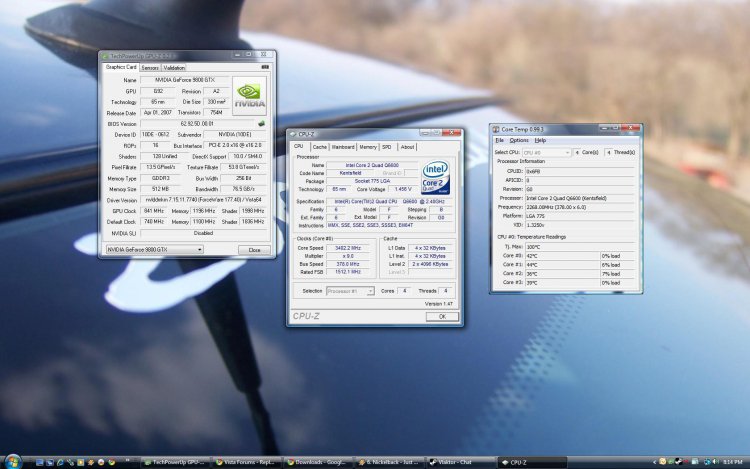
Task: Click the CPU-Z Specification field
Action: point(389,202)
